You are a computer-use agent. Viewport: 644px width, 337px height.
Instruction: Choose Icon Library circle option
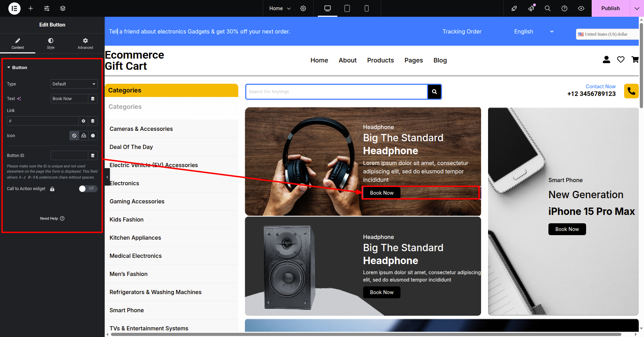point(93,136)
